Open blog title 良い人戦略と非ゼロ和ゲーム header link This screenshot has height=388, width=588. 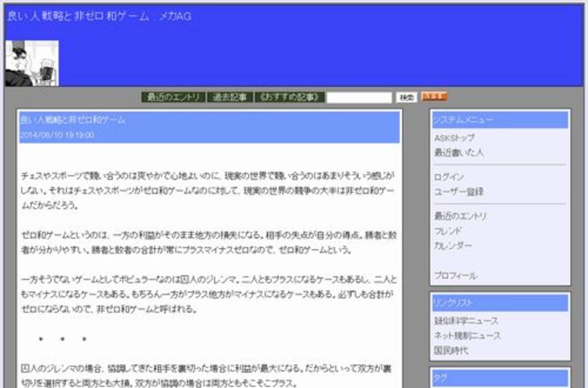coord(99,16)
